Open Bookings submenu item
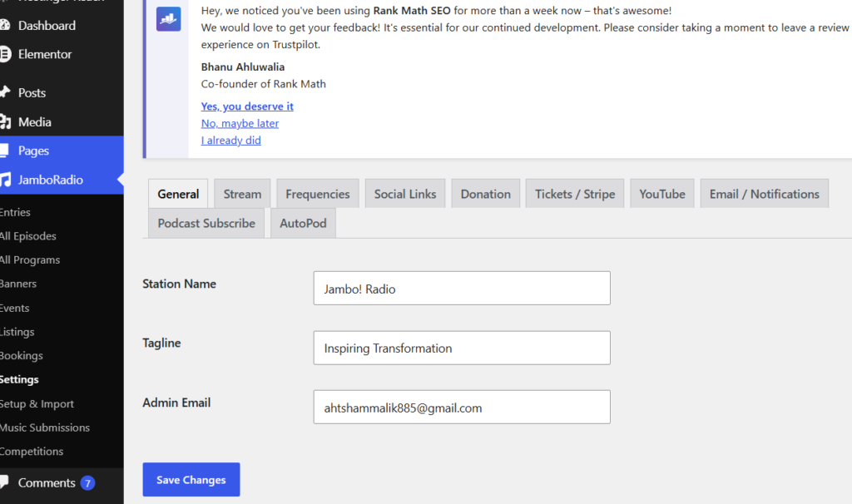852x504 pixels. coord(21,356)
